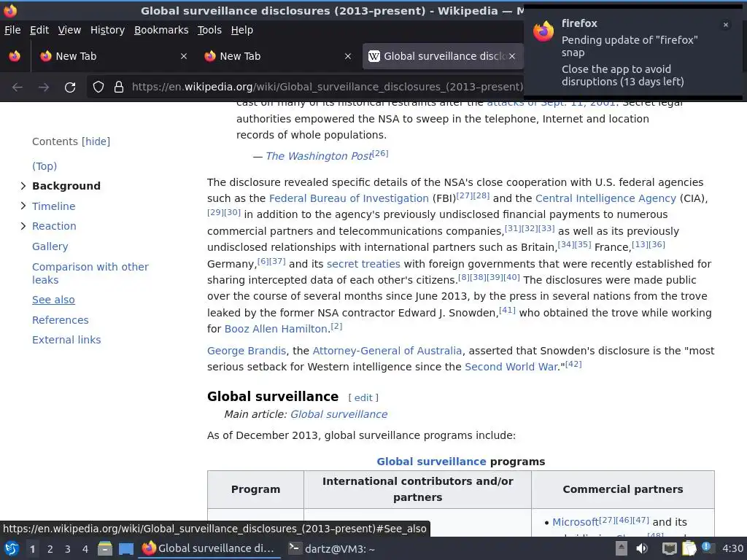The image size is (747, 560).
Task: Open Global surveillance link in table caption
Action: click(x=431, y=462)
